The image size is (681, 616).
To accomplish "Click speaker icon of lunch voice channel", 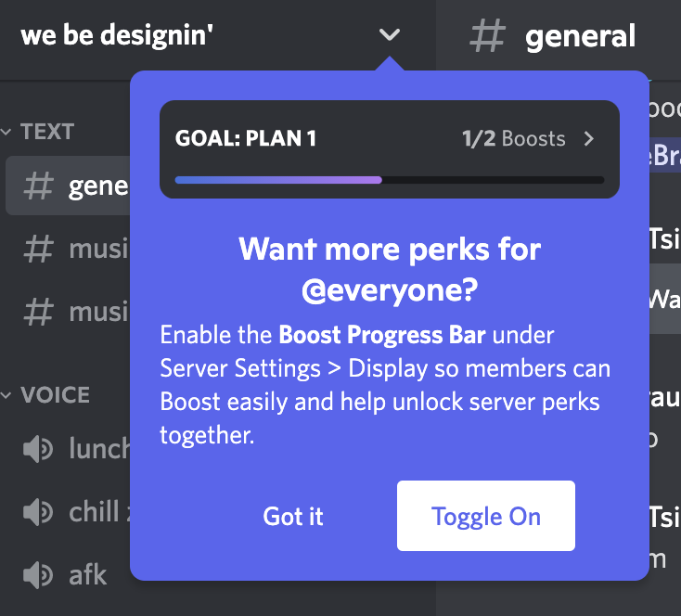I will tap(38, 449).
